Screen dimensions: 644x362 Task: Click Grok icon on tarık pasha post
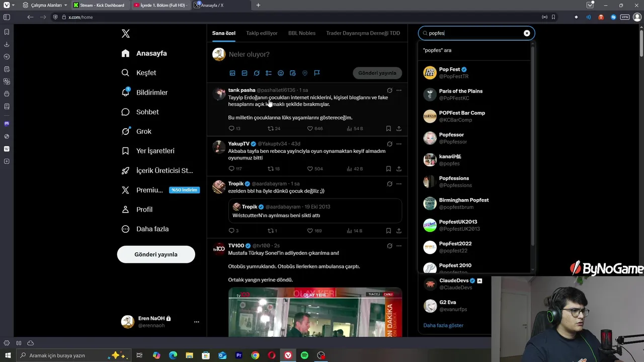(389, 90)
